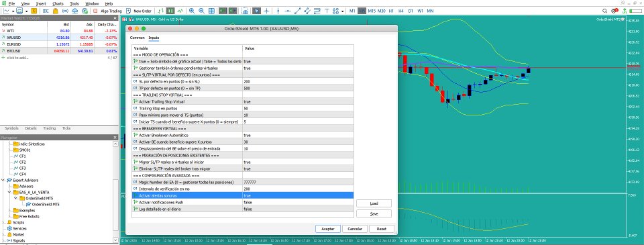Tile chart windows with grid icon
Screen dimensions: 644x245
(x=211, y=11)
